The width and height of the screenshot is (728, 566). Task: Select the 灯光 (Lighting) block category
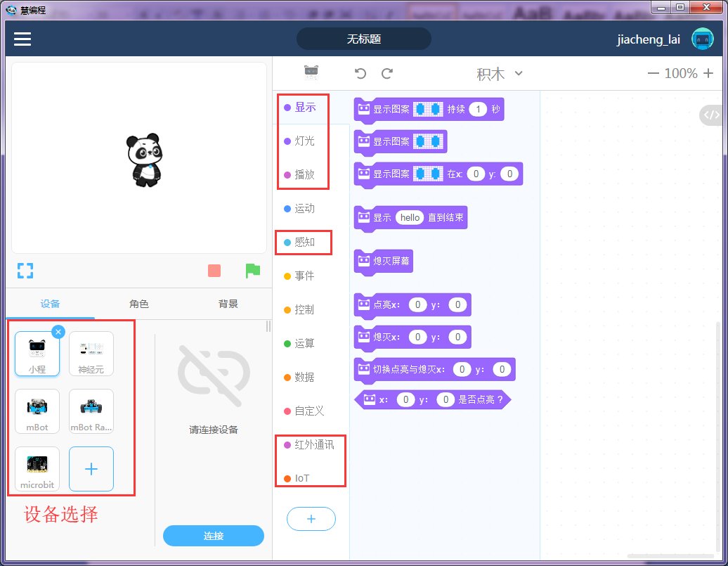click(303, 142)
